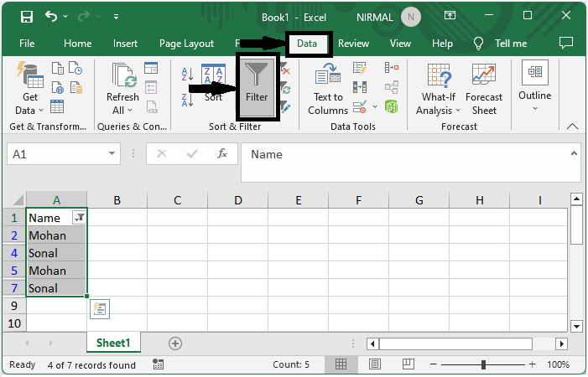Click the Quick Analysis icon below data

[x=100, y=309]
